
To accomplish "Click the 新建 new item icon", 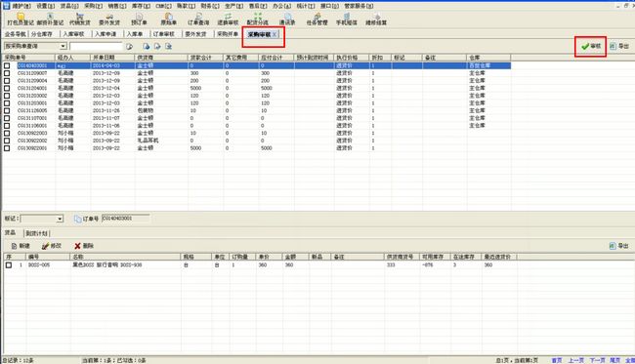I will point(15,246).
